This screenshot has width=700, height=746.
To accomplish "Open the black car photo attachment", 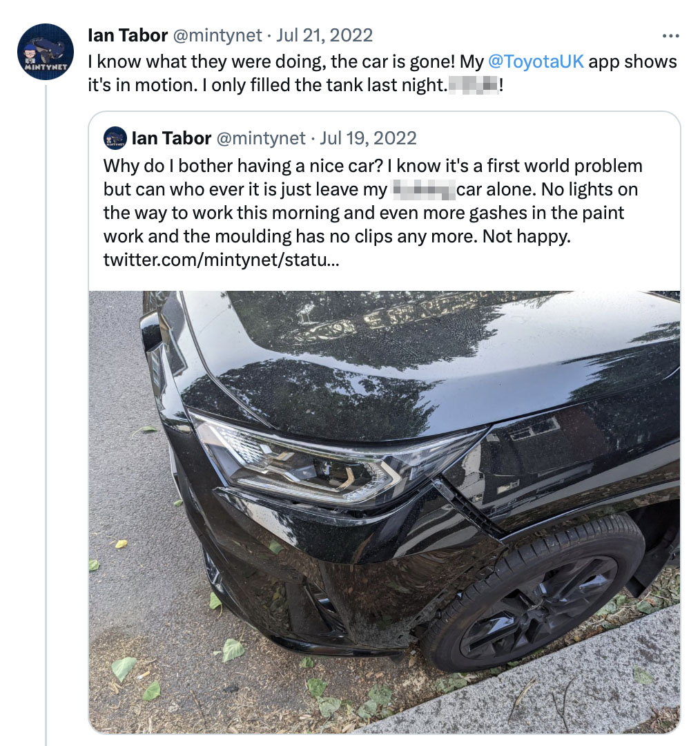I will (384, 511).
